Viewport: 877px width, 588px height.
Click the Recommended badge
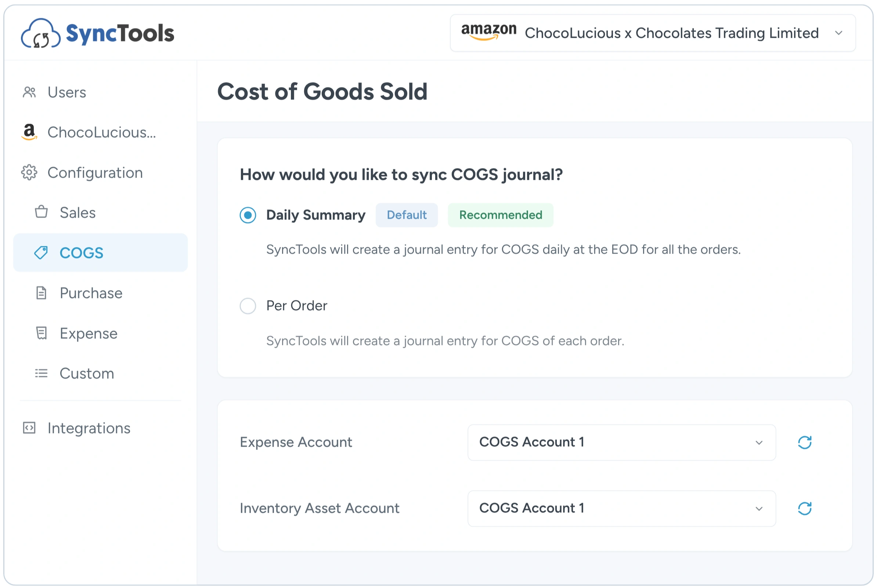(x=501, y=215)
